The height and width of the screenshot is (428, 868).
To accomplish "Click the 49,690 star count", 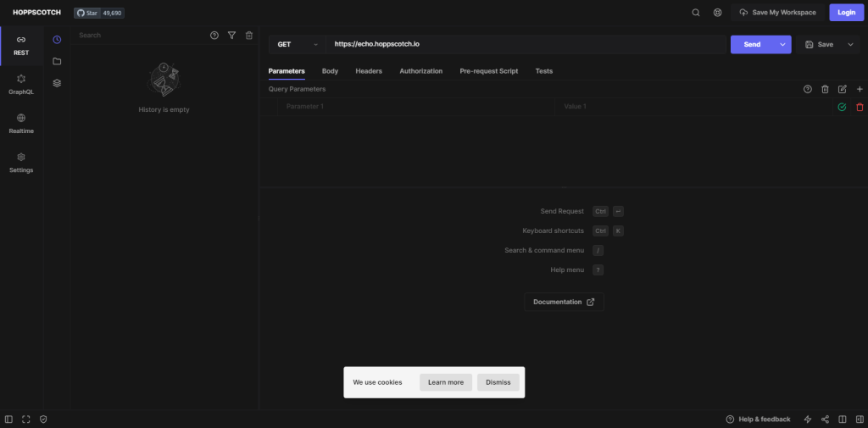I will pyautogui.click(x=113, y=13).
